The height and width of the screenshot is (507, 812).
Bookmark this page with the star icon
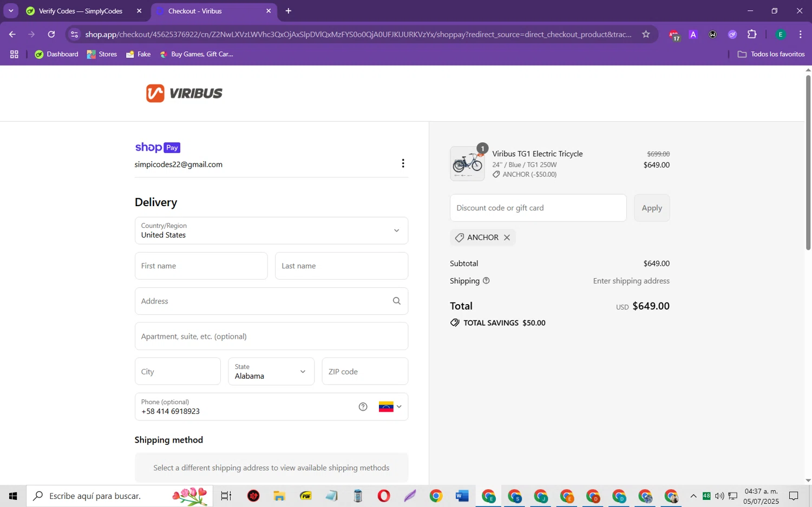pos(646,34)
